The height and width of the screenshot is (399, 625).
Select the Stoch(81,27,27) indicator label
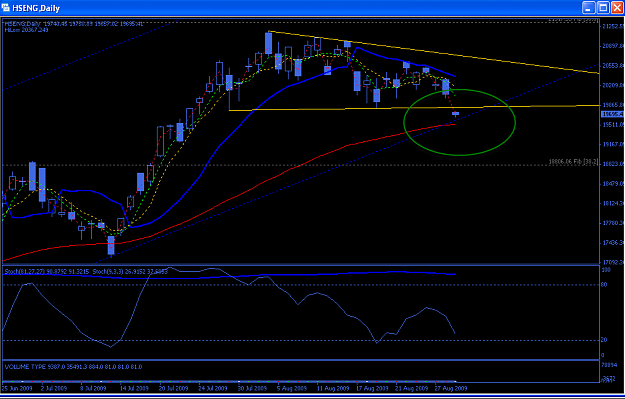coord(47,271)
